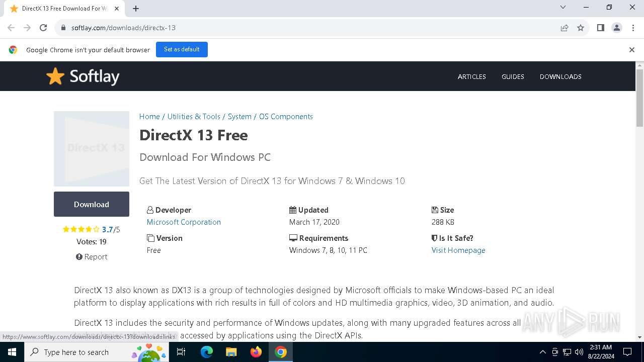Open the Chrome side panel icon
This screenshot has width=644, height=362.
coord(600,28)
